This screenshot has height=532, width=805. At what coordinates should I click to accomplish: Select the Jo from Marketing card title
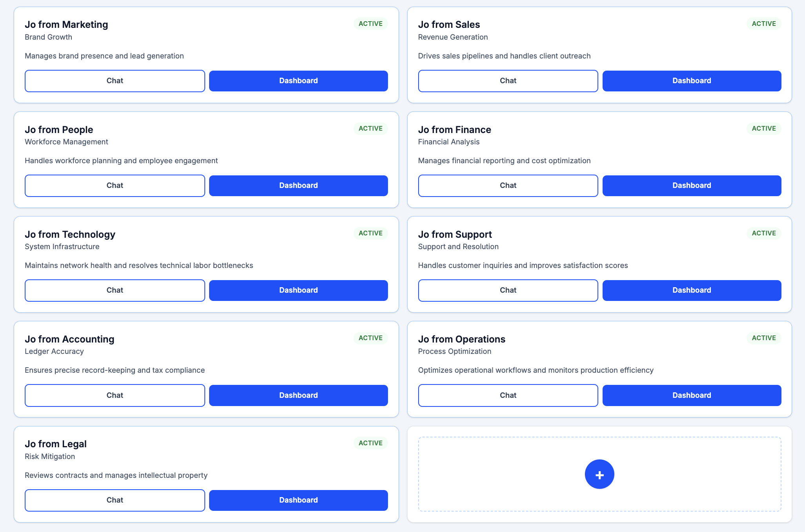pyautogui.click(x=67, y=24)
